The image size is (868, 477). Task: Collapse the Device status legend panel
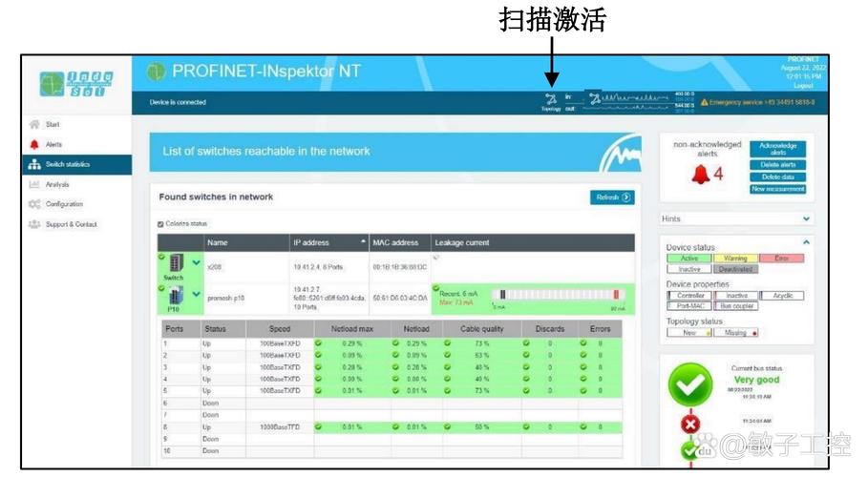(x=806, y=242)
